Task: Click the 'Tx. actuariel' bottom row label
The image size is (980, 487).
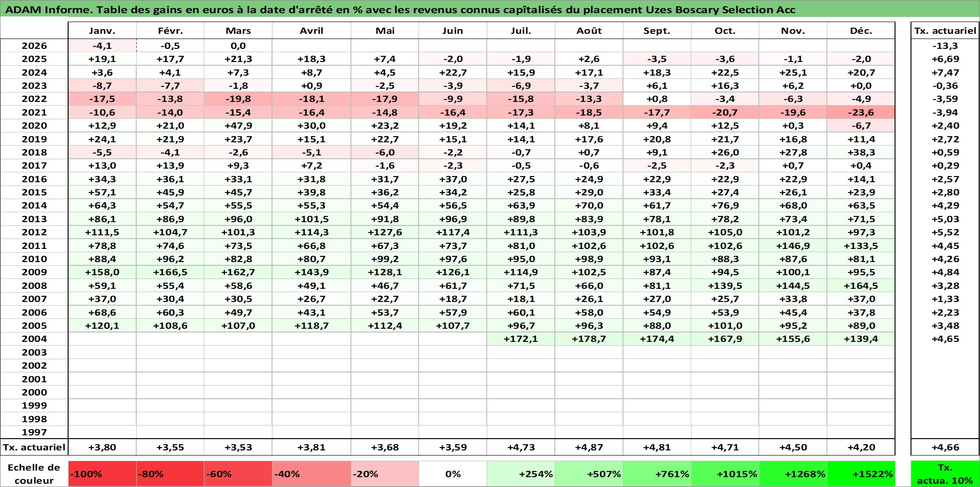Action: (34, 447)
